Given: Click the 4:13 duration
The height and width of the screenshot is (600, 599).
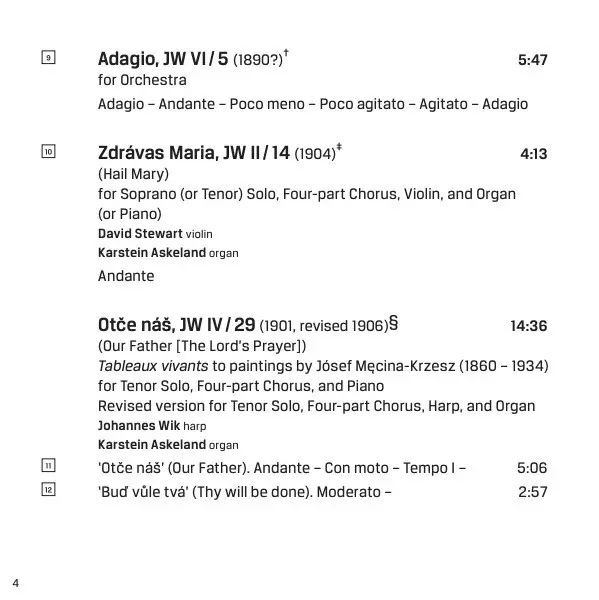Looking at the screenshot, I should pos(534,154).
